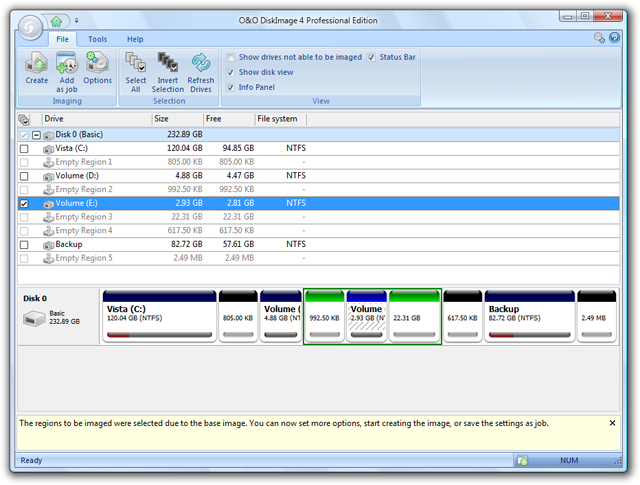640x485 pixels.
Task: Open the imaging Options icon
Action: pyautogui.click(x=97, y=63)
